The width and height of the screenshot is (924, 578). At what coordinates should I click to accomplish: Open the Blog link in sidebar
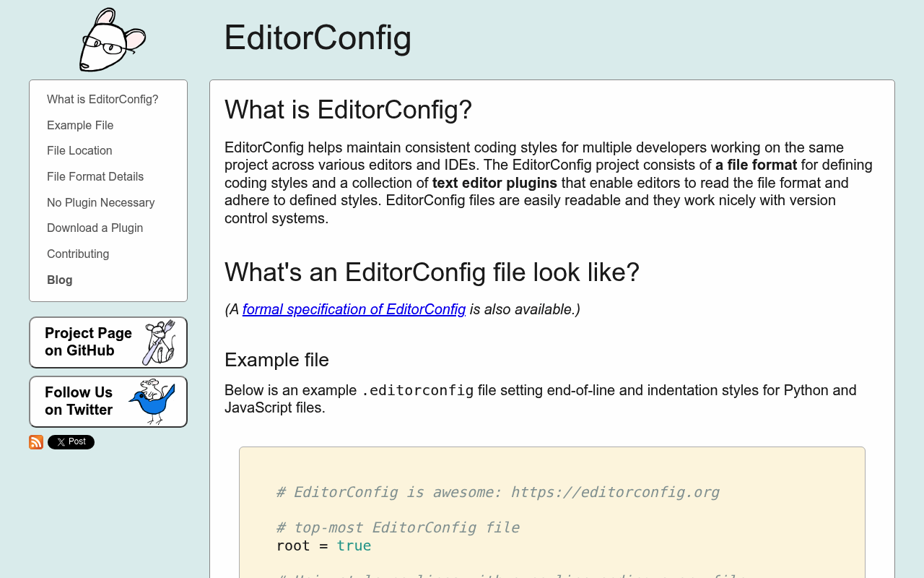[x=60, y=280]
